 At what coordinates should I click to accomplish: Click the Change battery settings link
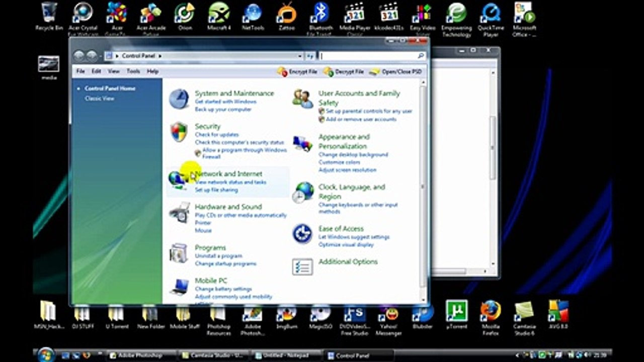pos(223,289)
